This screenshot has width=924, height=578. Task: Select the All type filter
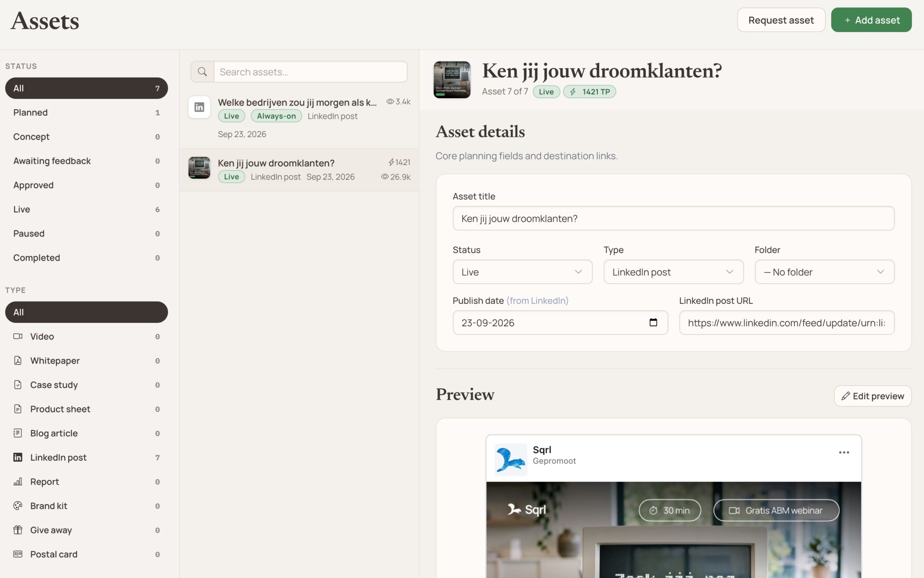[86, 312]
